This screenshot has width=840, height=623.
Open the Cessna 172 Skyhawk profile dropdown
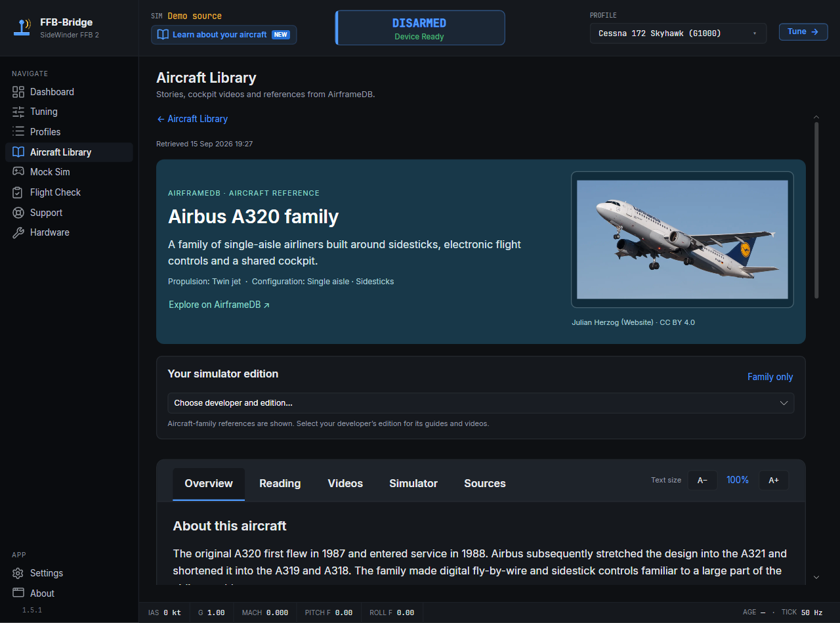tap(678, 33)
